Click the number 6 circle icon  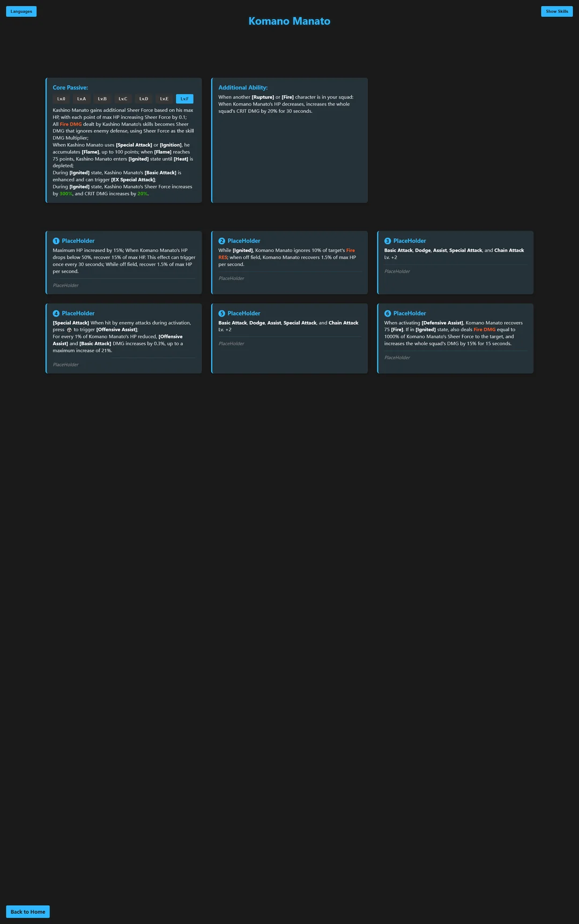(388, 313)
